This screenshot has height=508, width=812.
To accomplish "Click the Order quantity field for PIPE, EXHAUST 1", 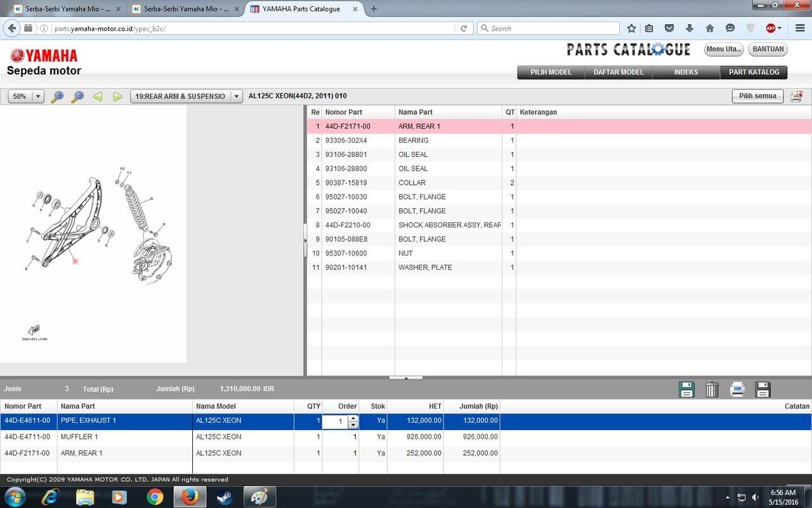I will point(336,422).
